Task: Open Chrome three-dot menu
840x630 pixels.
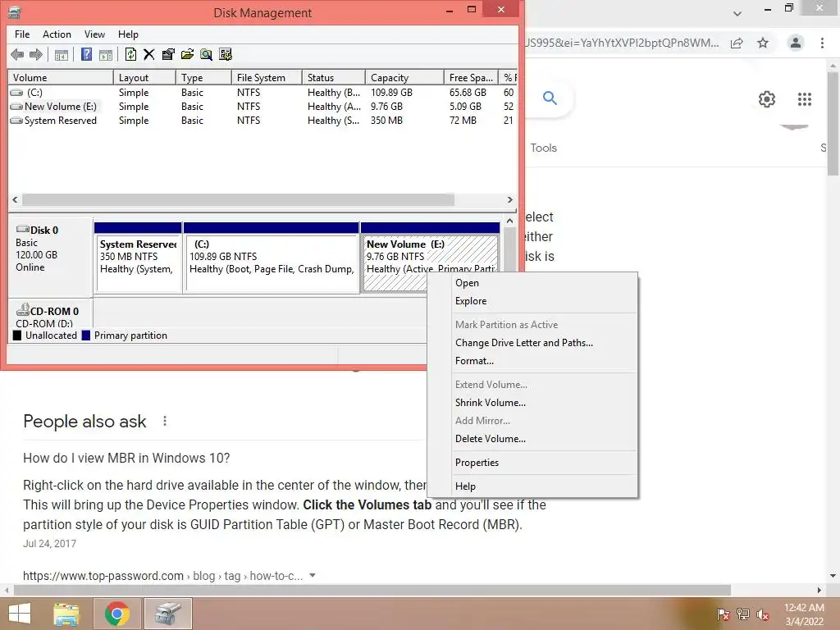Action: [822, 43]
